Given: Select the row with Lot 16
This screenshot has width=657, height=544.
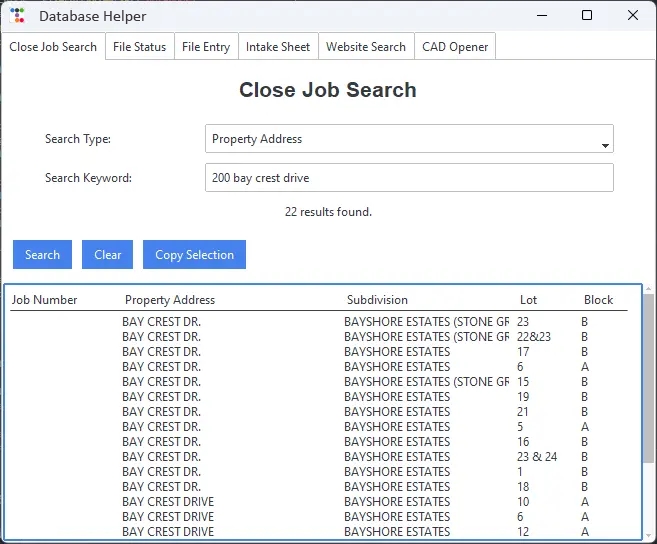Looking at the screenshot, I should coord(318,442).
